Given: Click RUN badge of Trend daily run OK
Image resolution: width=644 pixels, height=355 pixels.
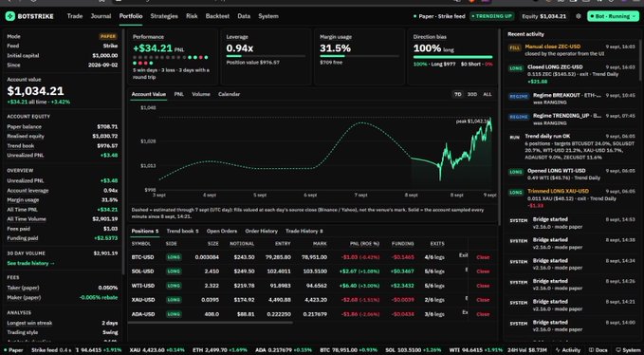Looking at the screenshot, I should 515,138.
